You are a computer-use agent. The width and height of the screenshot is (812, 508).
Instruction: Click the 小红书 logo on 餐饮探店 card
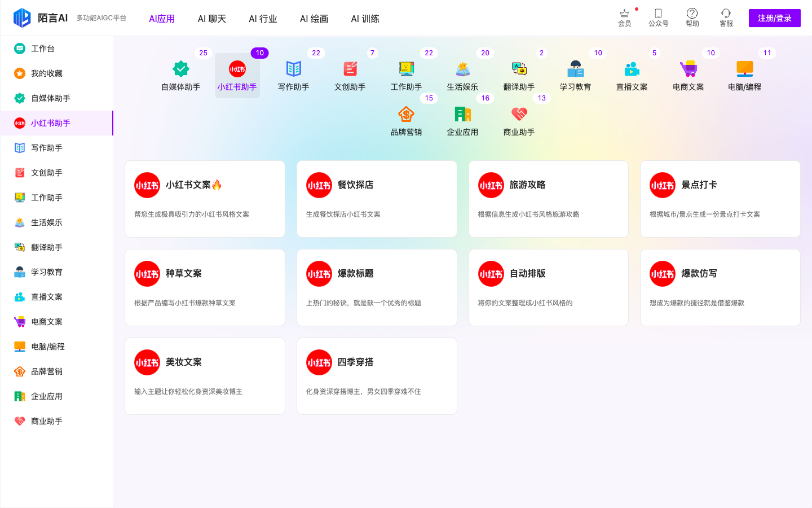(x=319, y=185)
